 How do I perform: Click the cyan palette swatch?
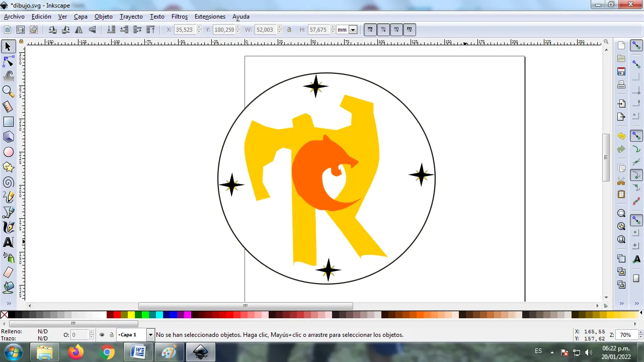[159, 315]
